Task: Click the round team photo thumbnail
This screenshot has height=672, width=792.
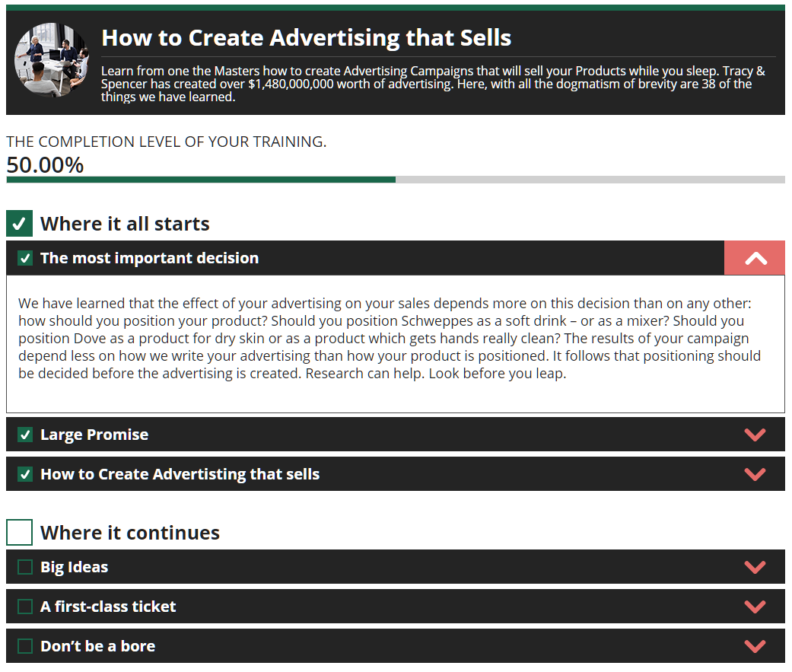Action: pos(50,60)
